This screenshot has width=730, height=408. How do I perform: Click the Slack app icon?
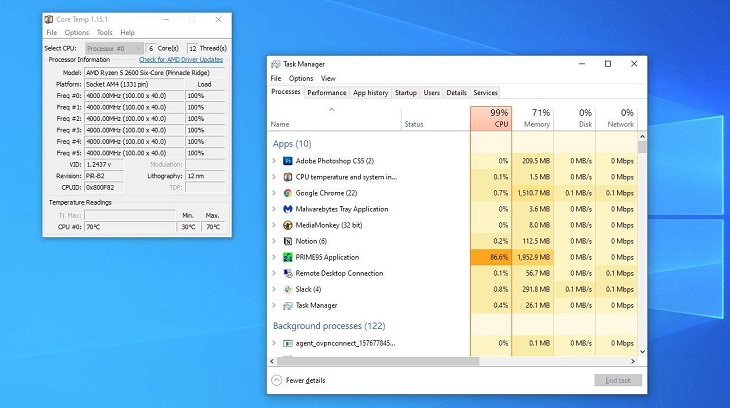tap(288, 289)
